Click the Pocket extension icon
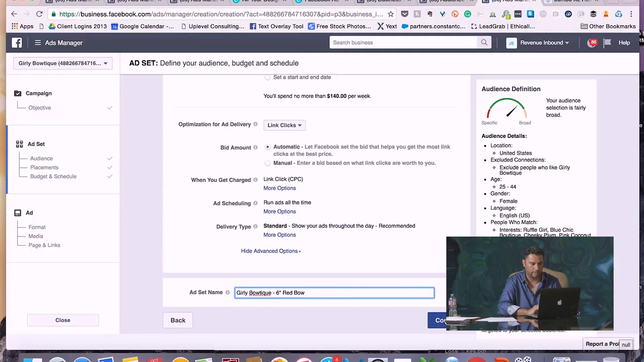 (405, 14)
